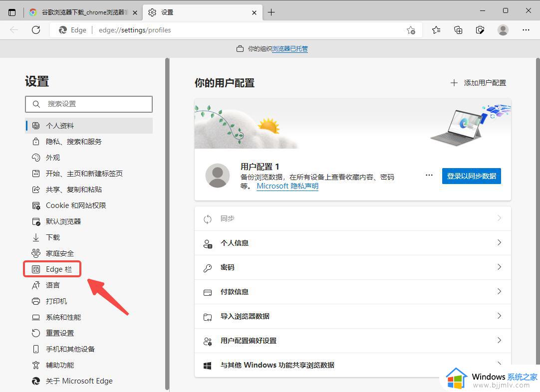Click the 打印机 printer icon

(x=36, y=301)
